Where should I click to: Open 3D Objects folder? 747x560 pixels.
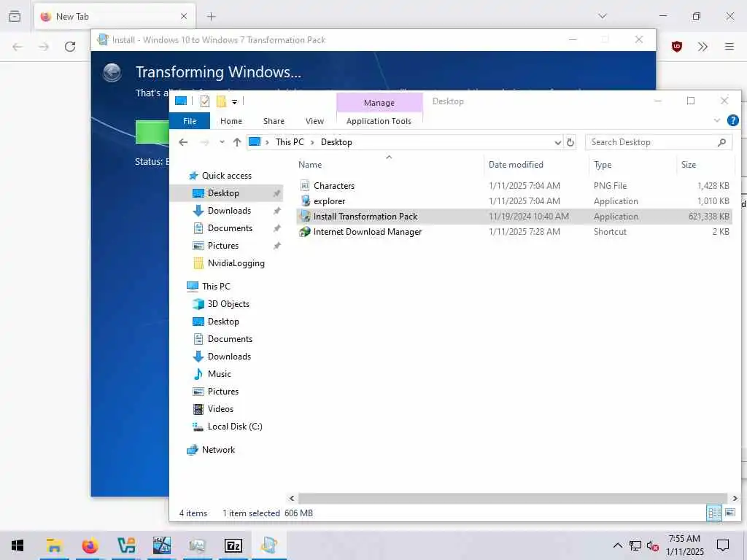228,304
